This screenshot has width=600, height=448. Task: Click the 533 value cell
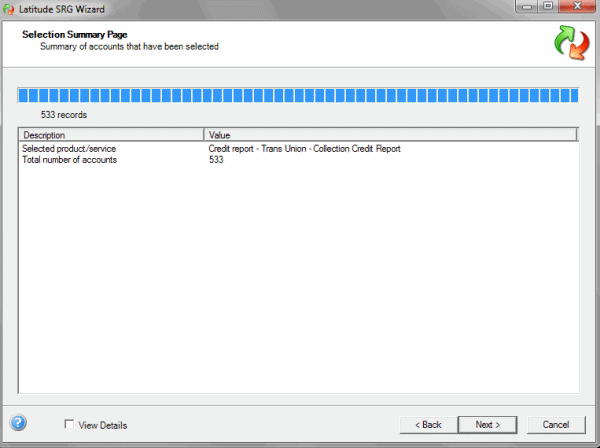tap(216, 160)
